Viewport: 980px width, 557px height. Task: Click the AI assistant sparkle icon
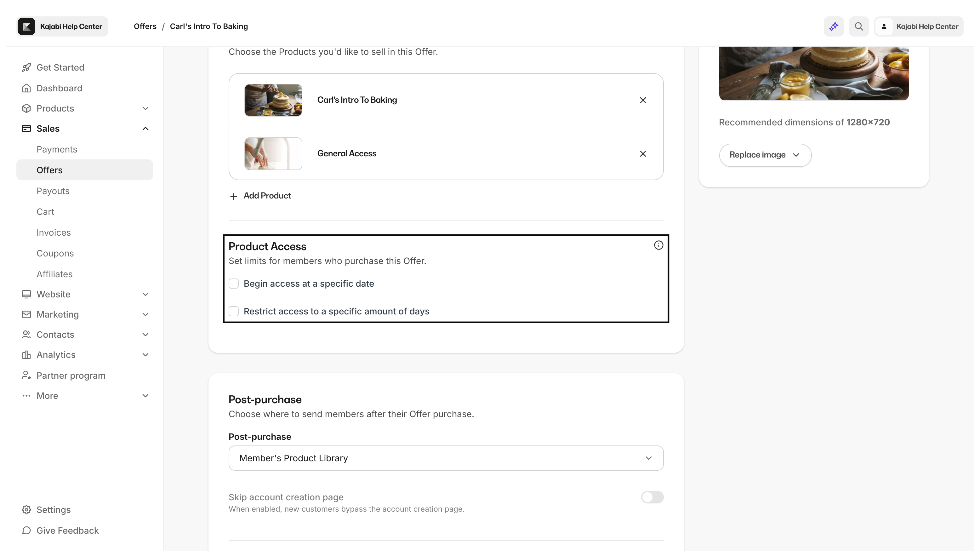click(833, 26)
